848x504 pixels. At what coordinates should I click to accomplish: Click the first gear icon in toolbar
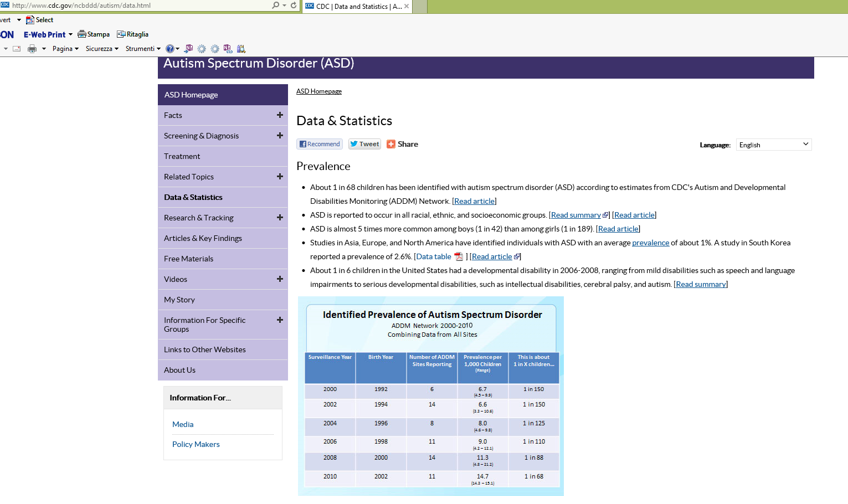(x=202, y=49)
